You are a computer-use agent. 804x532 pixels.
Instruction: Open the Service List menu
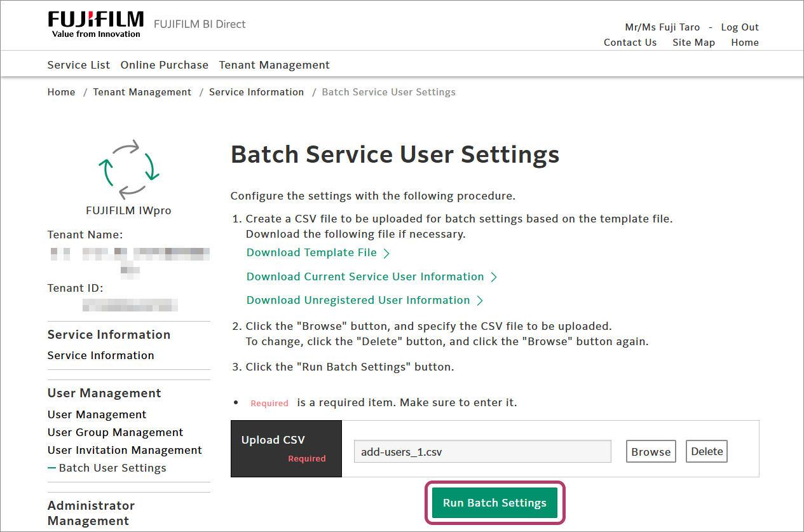[x=79, y=65]
